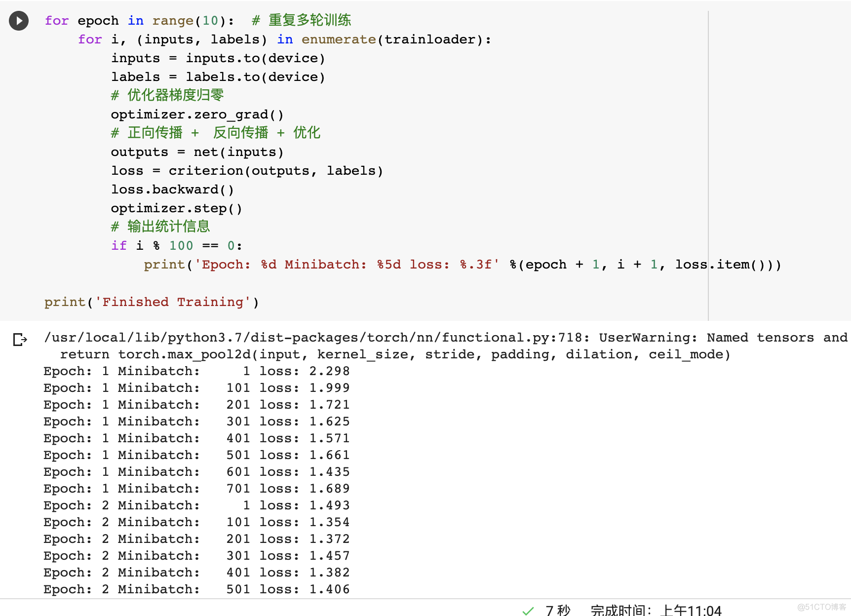Image resolution: width=851 pixels, height=616 pixels.
Task: Click 'labels = labels.to(device)' line
Action: pos(218,77)
